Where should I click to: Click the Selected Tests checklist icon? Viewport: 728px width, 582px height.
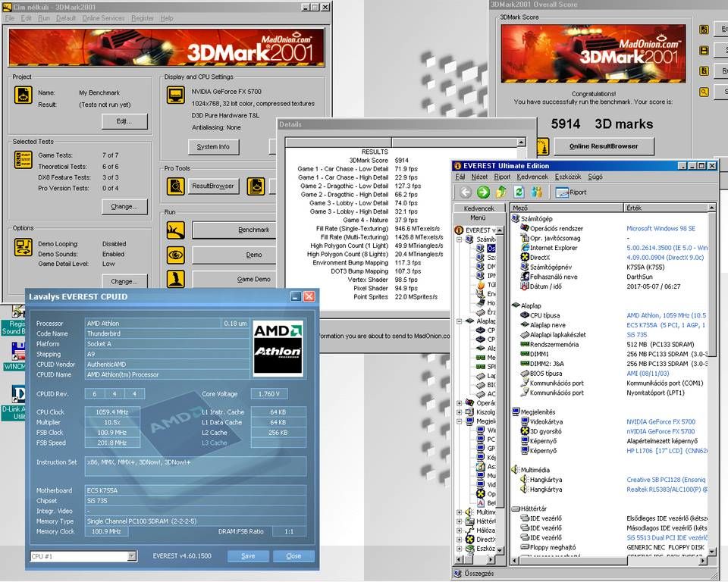click(x=23, y=159)
